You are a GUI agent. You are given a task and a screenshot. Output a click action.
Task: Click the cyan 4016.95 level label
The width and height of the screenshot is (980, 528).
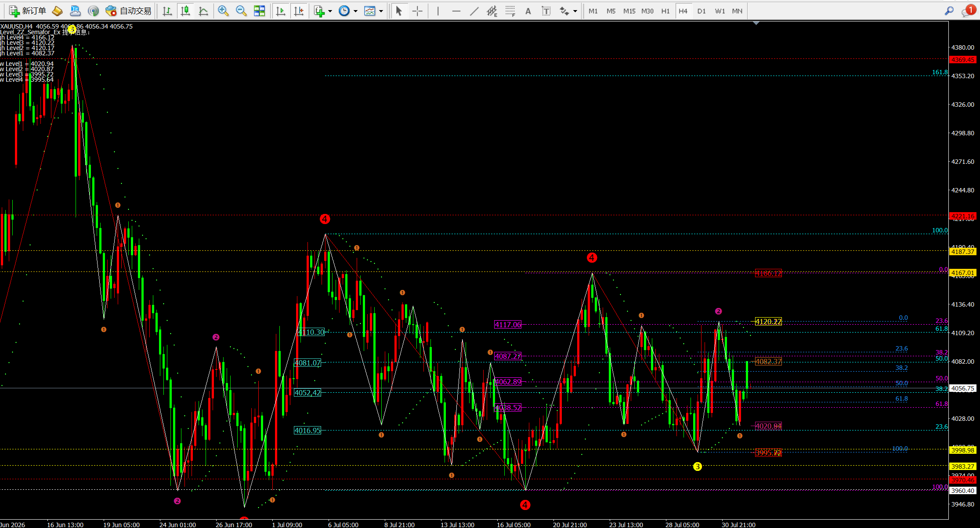pos(307,430)
